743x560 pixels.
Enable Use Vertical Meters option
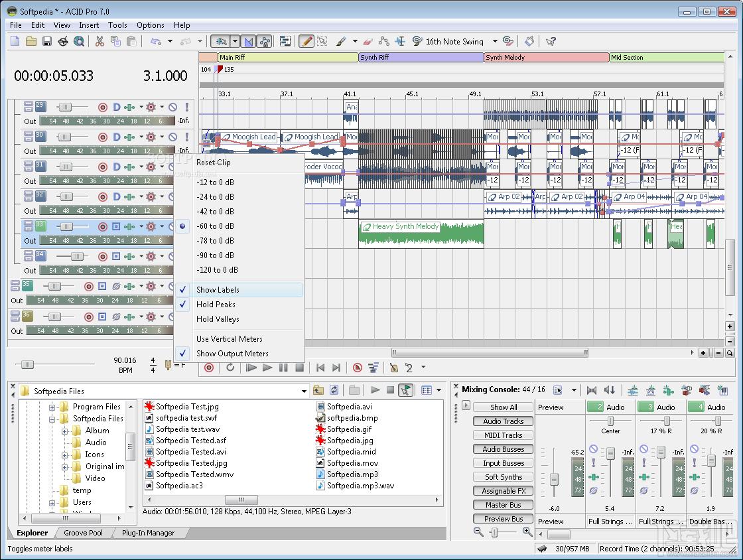coord(239,339)
